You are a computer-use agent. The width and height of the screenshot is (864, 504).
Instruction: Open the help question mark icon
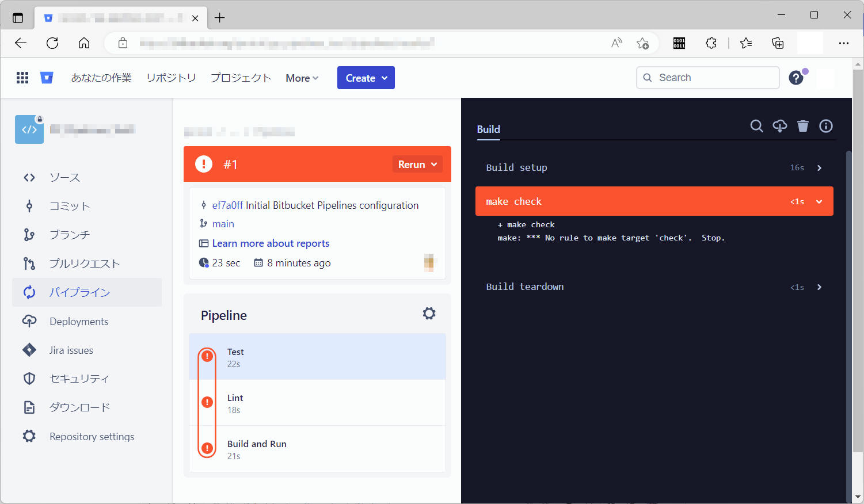[796, 78]
